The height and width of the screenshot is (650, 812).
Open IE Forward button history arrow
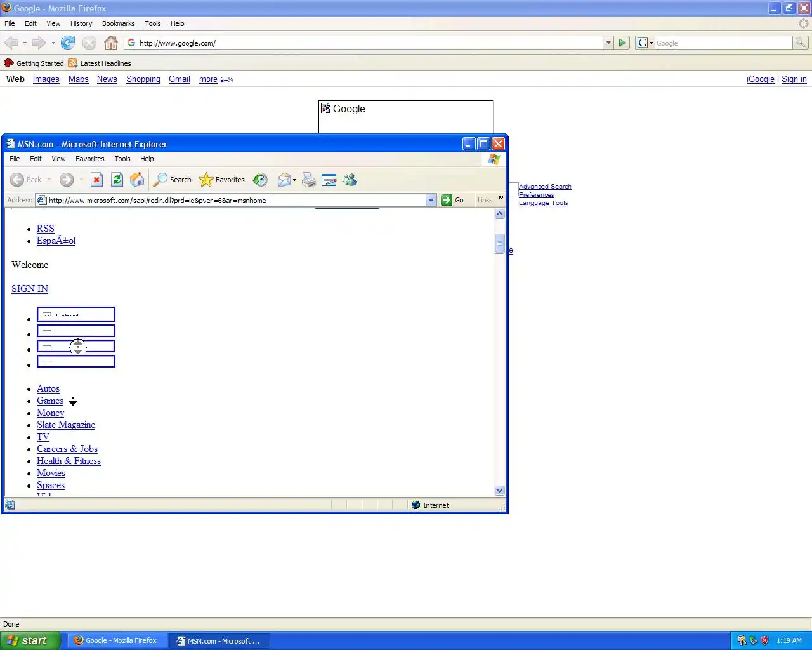(81, 180)
